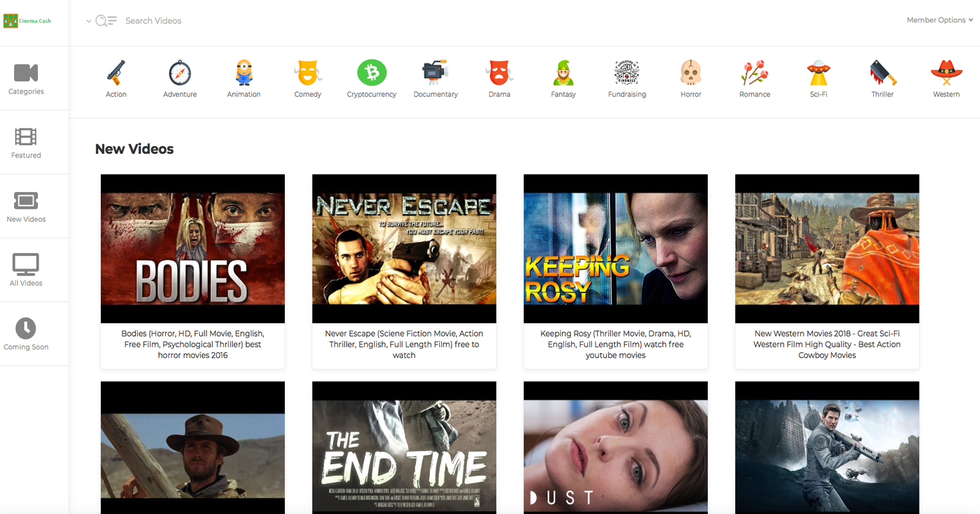This screenshot has height=514, width=980.
Task: Select the Documentary camera icon
Action: coord(435,73)
